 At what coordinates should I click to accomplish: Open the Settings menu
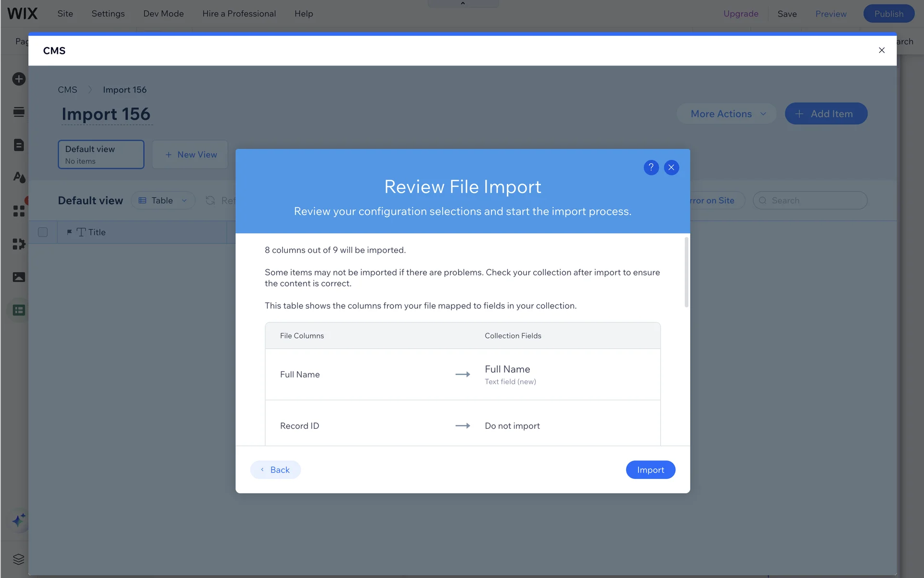[x=108, y=13]
